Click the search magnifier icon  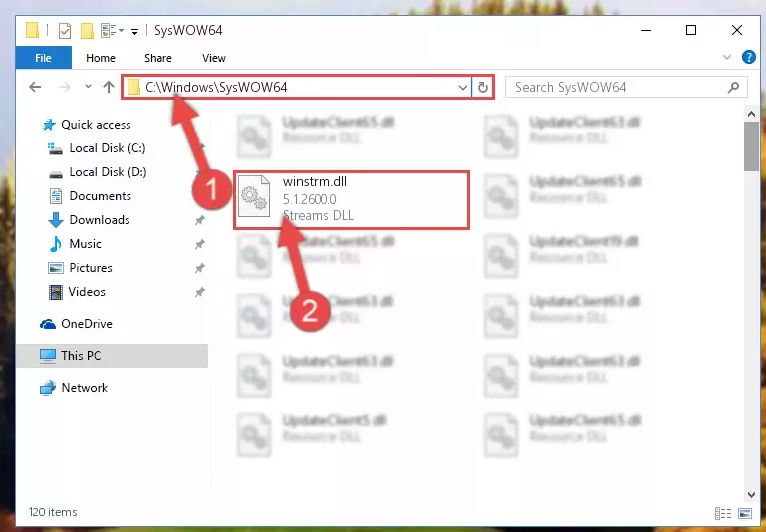click(733, 87)
